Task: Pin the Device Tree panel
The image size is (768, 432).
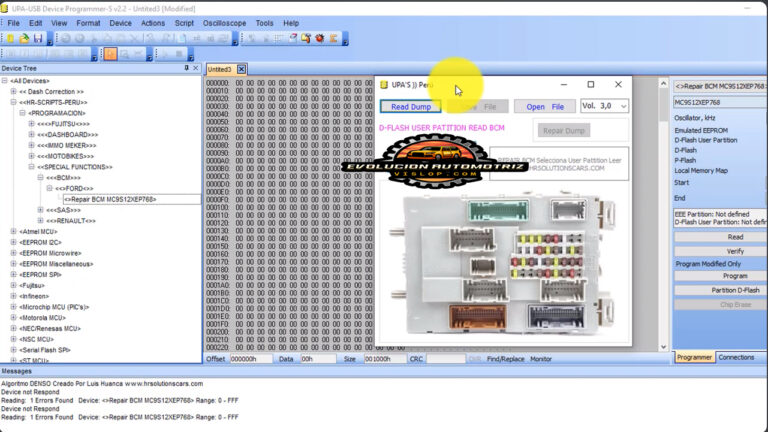Action: [x=186, y=68]
